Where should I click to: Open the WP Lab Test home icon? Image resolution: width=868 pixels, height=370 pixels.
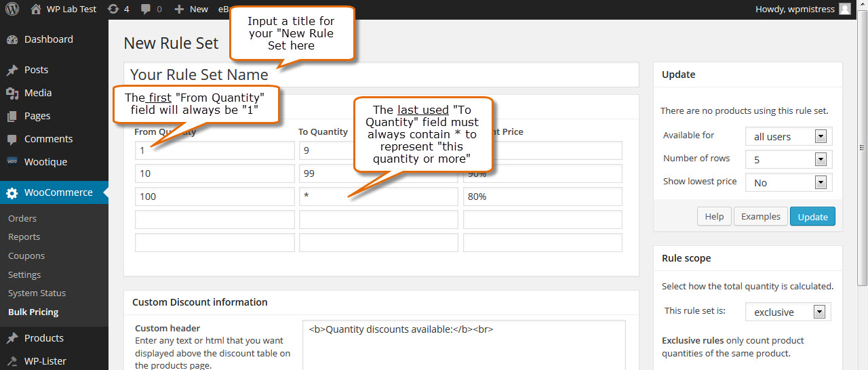[36, 9]
